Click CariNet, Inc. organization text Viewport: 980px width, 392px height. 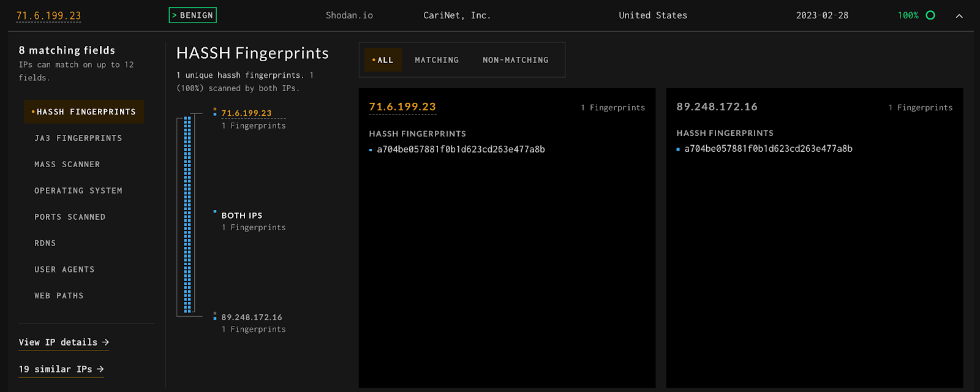click(457, 15)
